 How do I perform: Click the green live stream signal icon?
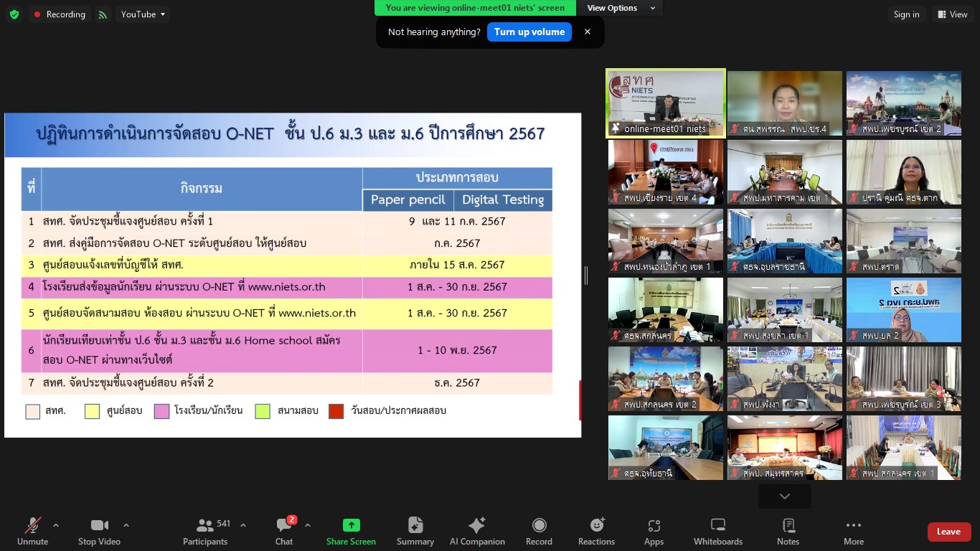103,14
